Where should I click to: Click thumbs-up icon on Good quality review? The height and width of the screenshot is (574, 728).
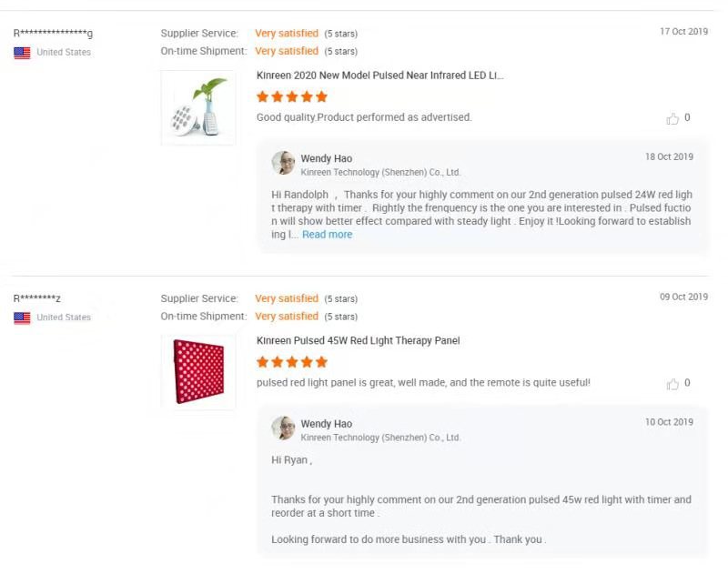coord(672,118)
